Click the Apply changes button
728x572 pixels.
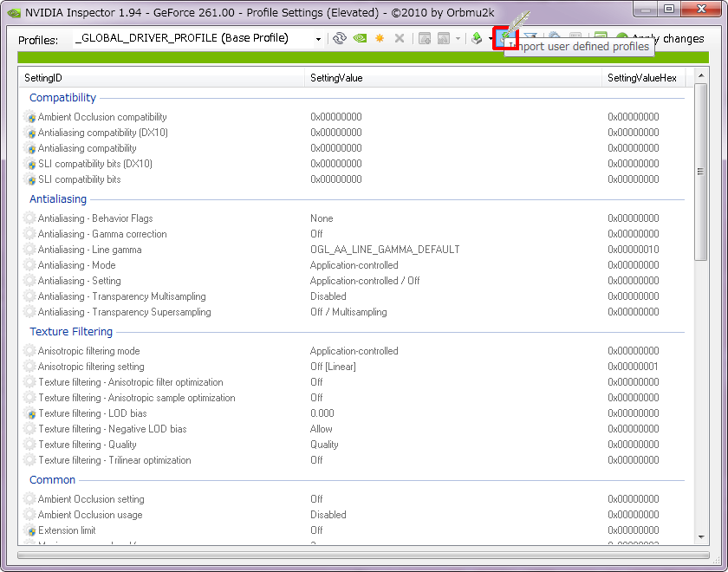660,38
